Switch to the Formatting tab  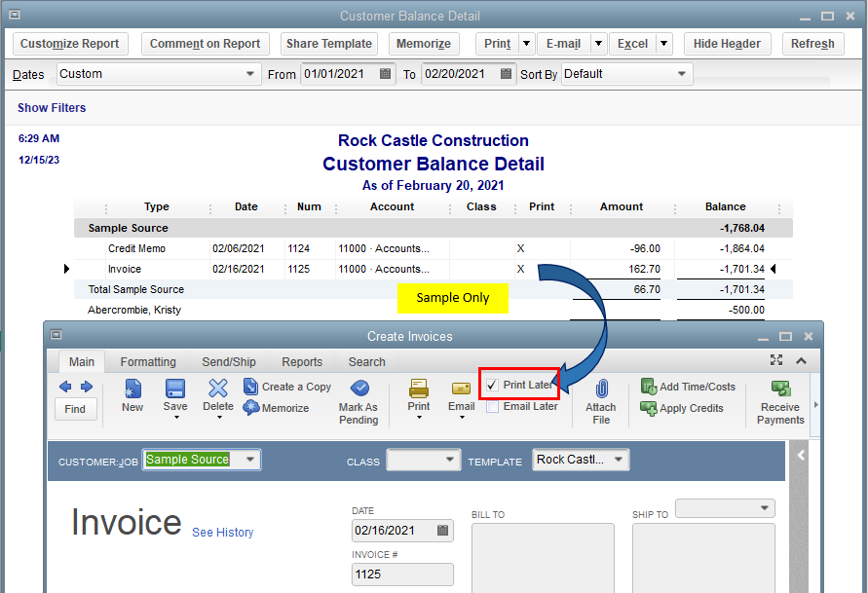148,362
